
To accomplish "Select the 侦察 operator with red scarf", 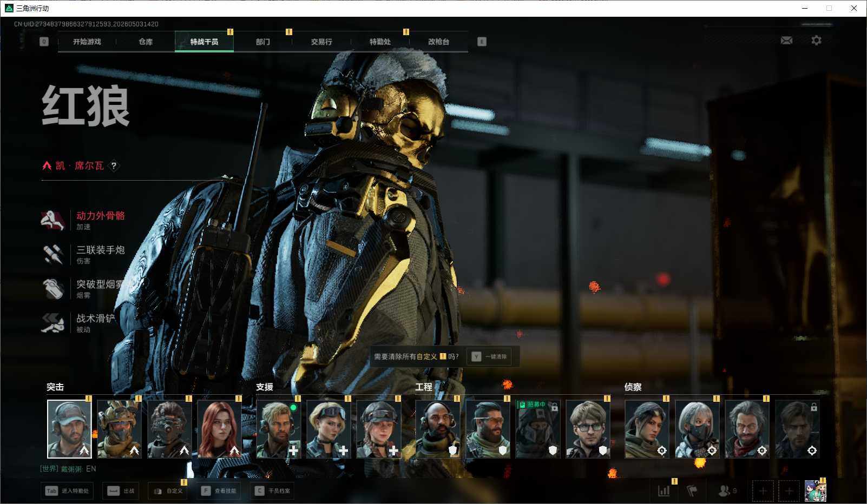I will point(747,429).
